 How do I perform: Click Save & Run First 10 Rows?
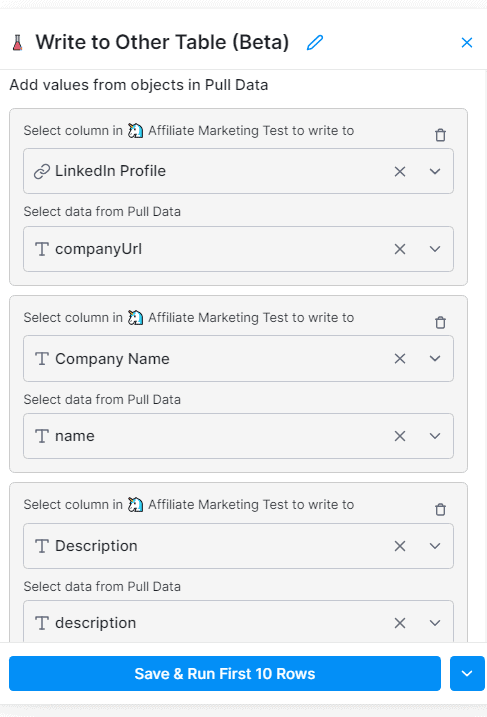pos(225,674)
